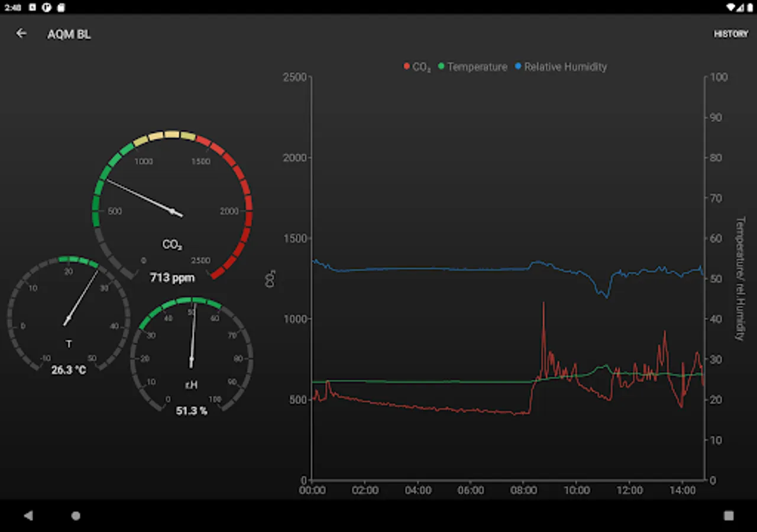
Task: Tap the Android home circle button
Action: [x=76, y=515]
